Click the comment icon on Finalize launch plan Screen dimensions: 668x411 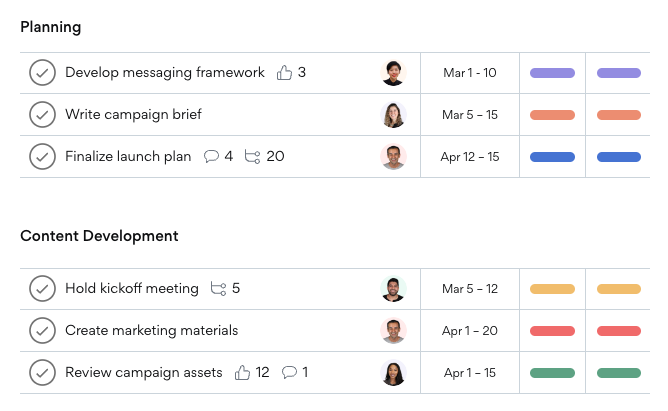(x=211, y=157)
